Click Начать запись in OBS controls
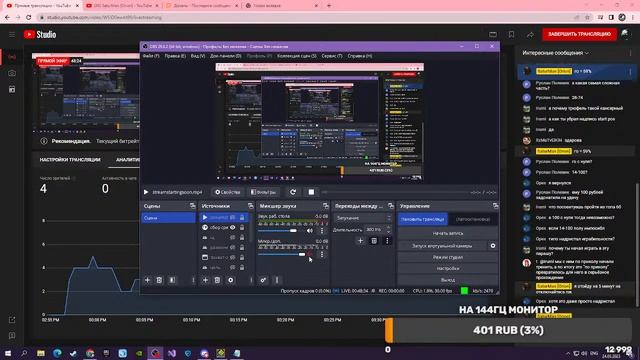 tap(448, 233)
